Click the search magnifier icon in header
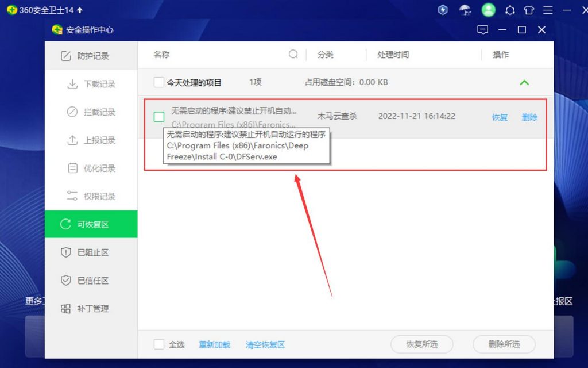 coord(293,55)
